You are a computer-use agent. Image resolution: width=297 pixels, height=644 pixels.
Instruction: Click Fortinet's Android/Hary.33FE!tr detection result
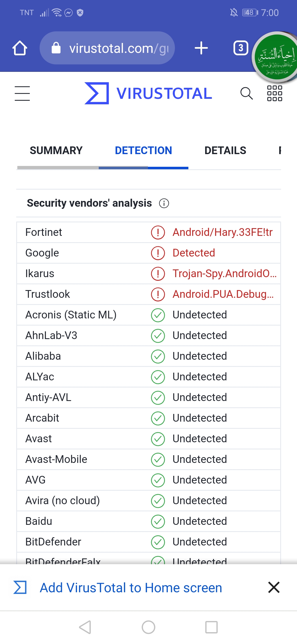222,232
